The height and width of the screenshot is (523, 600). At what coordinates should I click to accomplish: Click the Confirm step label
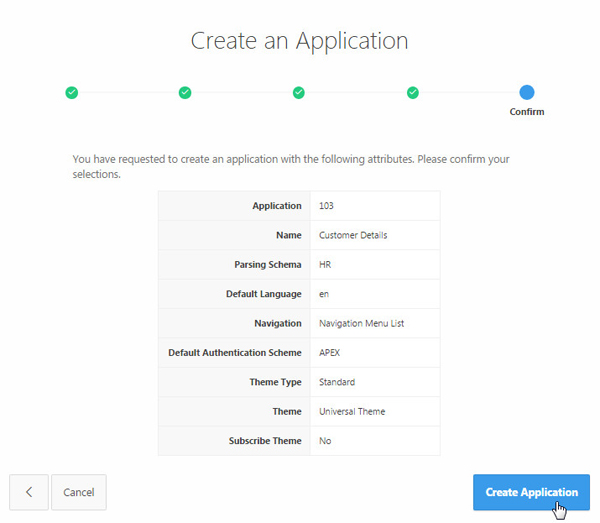pos(527,112)
